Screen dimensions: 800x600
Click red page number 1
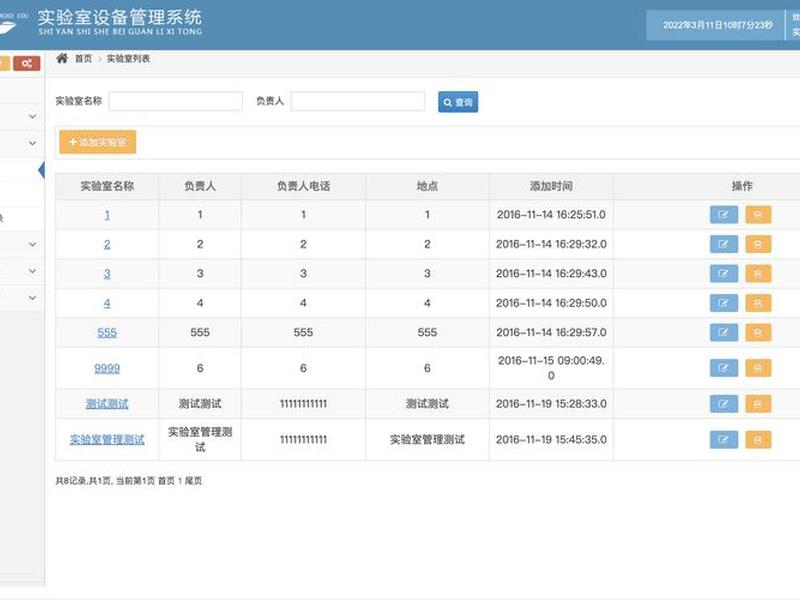[180, 481]
